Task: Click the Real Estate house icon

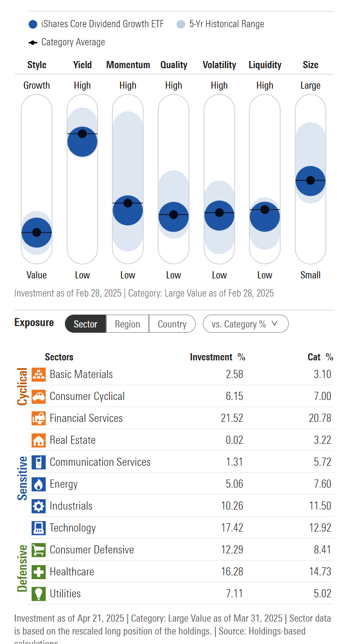Action: (x=38, y=440)
